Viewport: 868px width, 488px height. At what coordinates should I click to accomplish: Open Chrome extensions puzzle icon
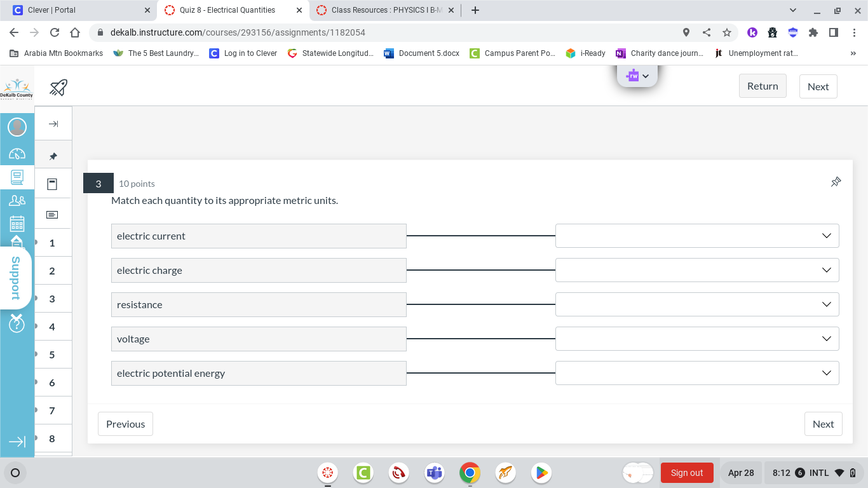pyautogui.click(x=813, y=32)
